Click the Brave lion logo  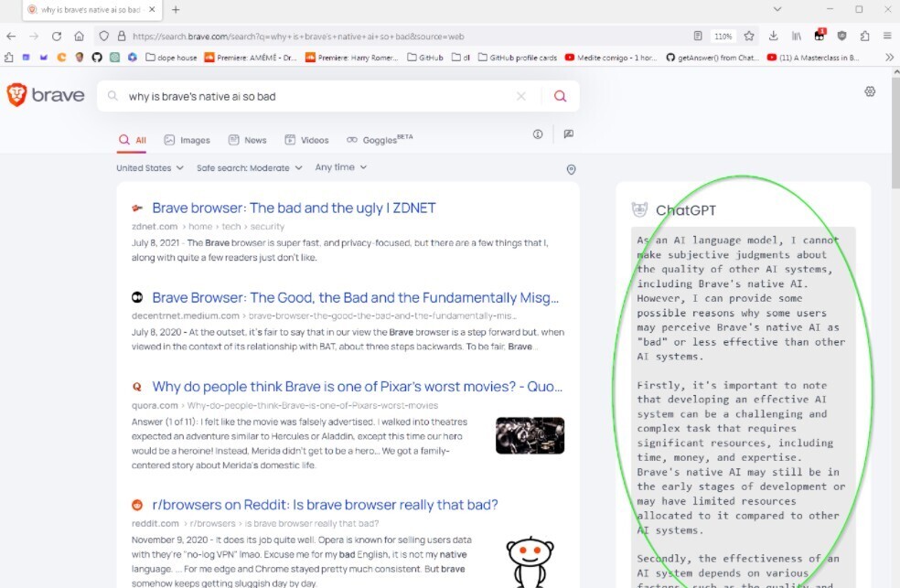(17, 95)
